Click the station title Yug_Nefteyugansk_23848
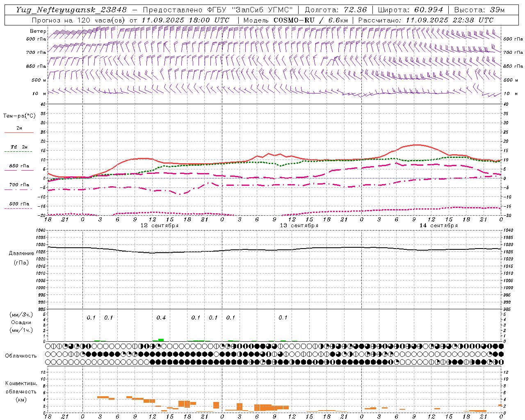Image resolution: width=525 pixels, height=420 pixels. point(71,10)
